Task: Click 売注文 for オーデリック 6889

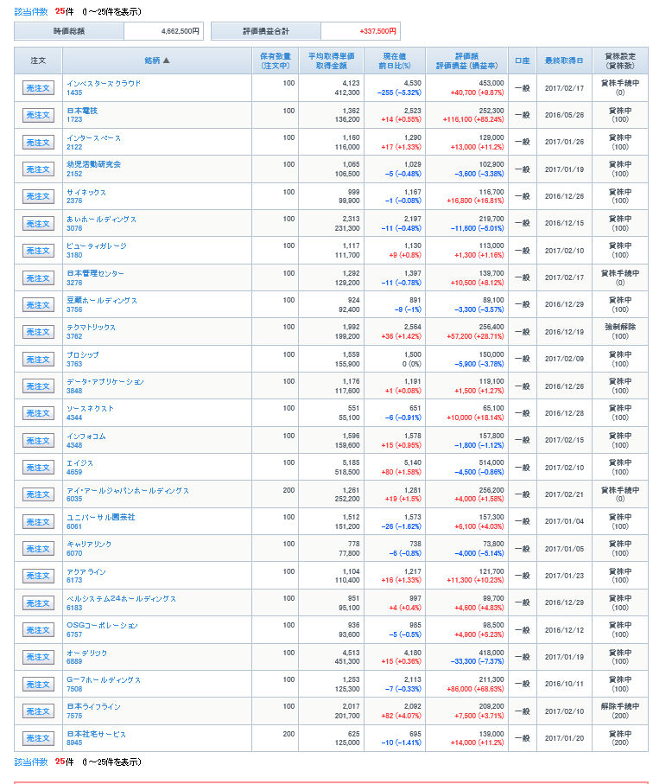Action: click(x=39, y=657)
